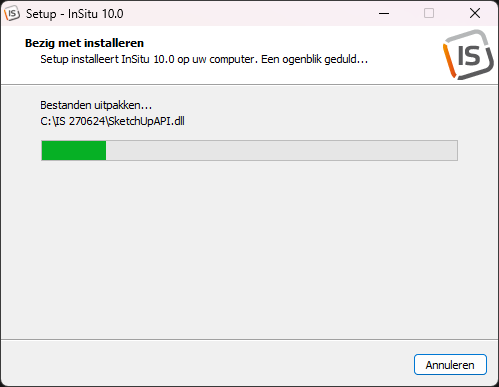Click the empty gray panel below progress bar
Image resolution: width=499 pixels, height=387 pixels.
[249, 250]
